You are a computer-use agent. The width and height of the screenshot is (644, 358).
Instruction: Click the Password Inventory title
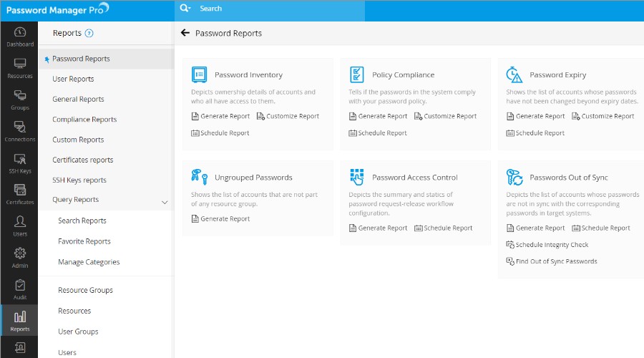coord(248,74)
